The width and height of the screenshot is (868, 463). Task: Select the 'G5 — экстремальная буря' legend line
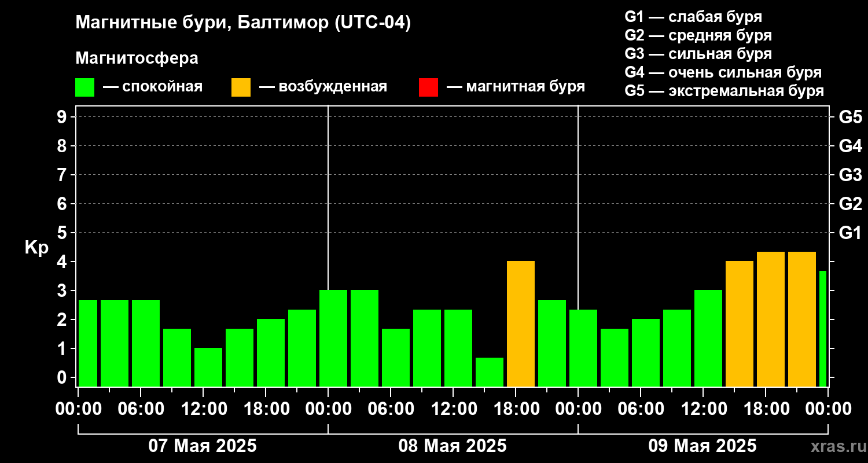pos(724,91)
